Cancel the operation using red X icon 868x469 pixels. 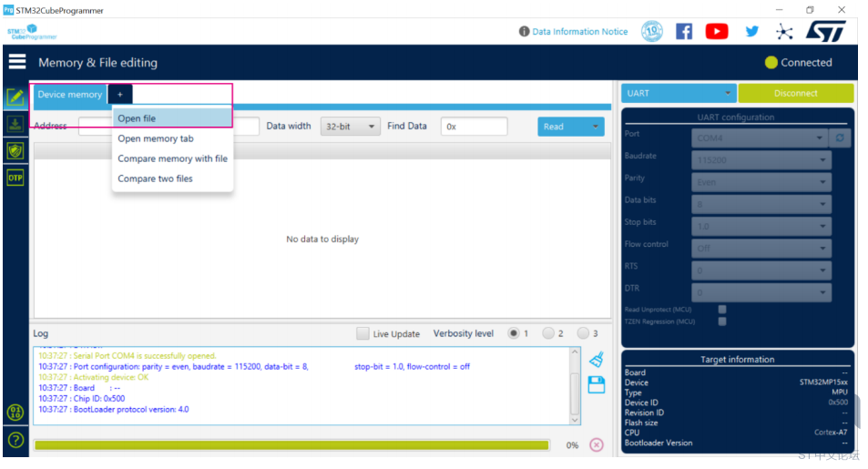point(597,444)
